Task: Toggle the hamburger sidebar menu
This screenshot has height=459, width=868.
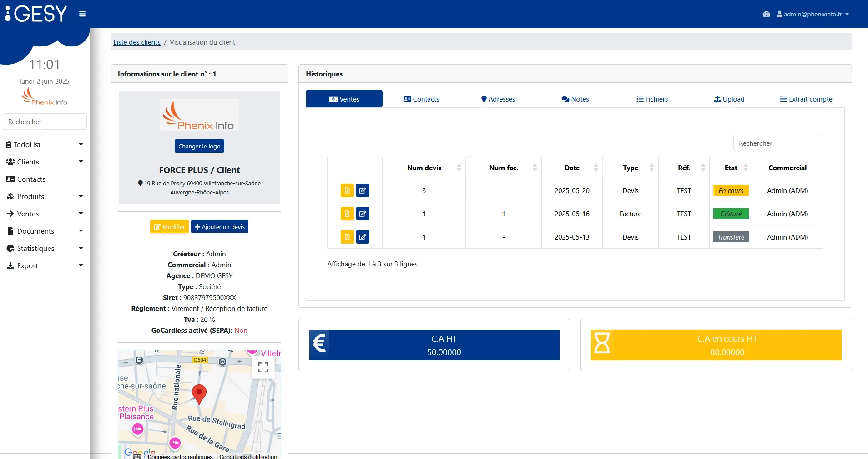Action: (82, 14)
